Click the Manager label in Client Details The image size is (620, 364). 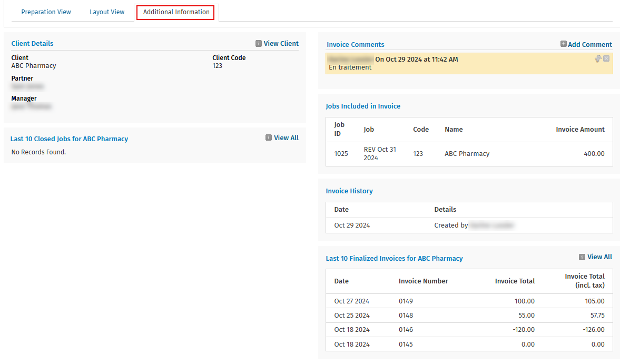24,99
